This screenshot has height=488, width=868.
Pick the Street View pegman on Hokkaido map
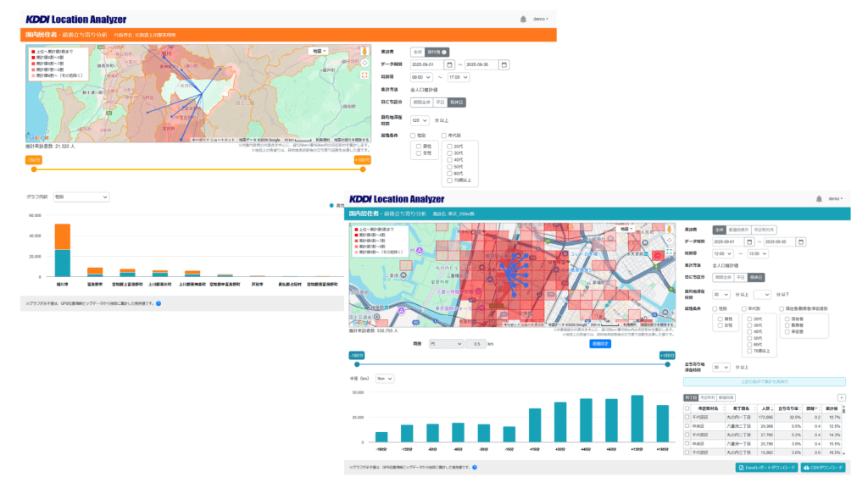coord(364,51)
